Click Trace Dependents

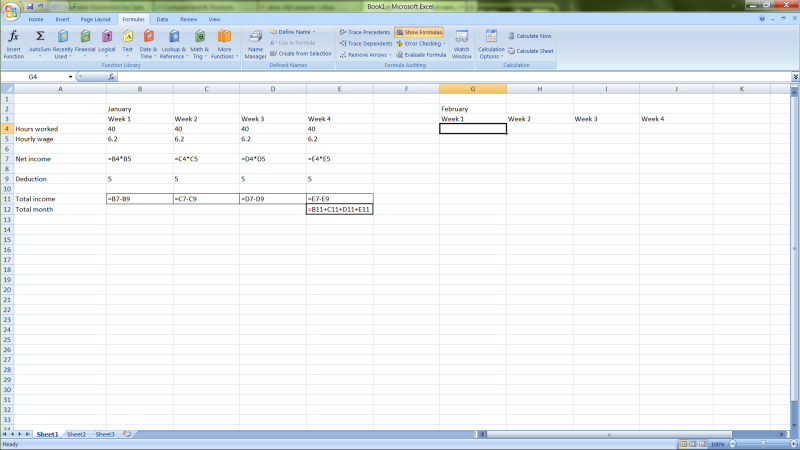point(365,44)
